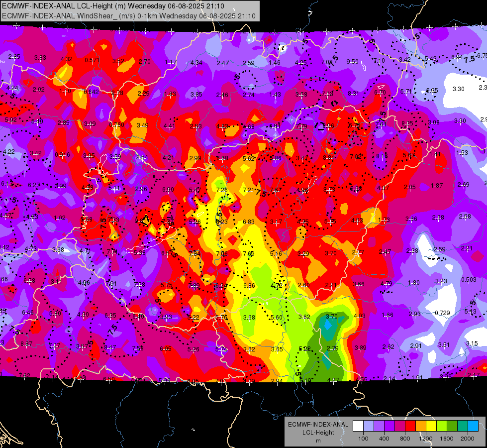
Task: Click the LCL-Height title line at top
Action: coord(113,6)
